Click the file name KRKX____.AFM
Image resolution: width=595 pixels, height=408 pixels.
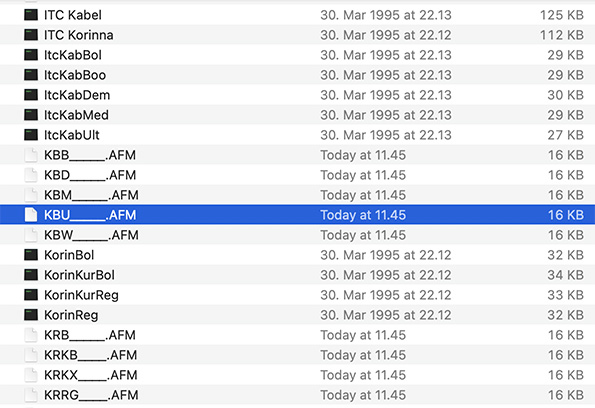tap(91, 375)
